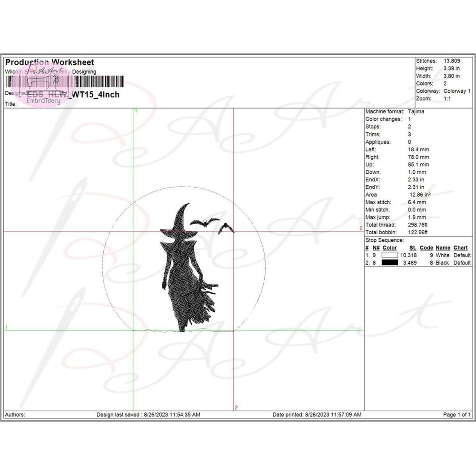Click the Black thread name in row 2

pos(442,263)
